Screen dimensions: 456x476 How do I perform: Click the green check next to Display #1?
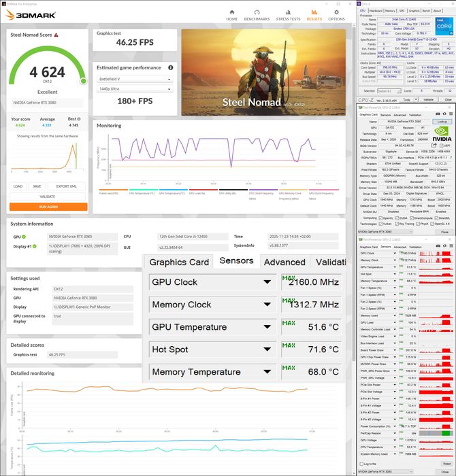click(35, 246)
